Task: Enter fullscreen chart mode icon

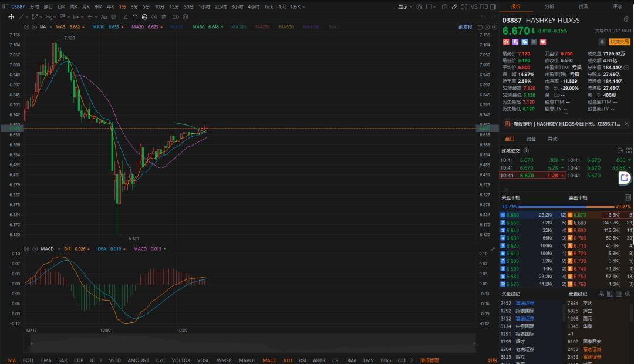Action: (x=465, y=6)
